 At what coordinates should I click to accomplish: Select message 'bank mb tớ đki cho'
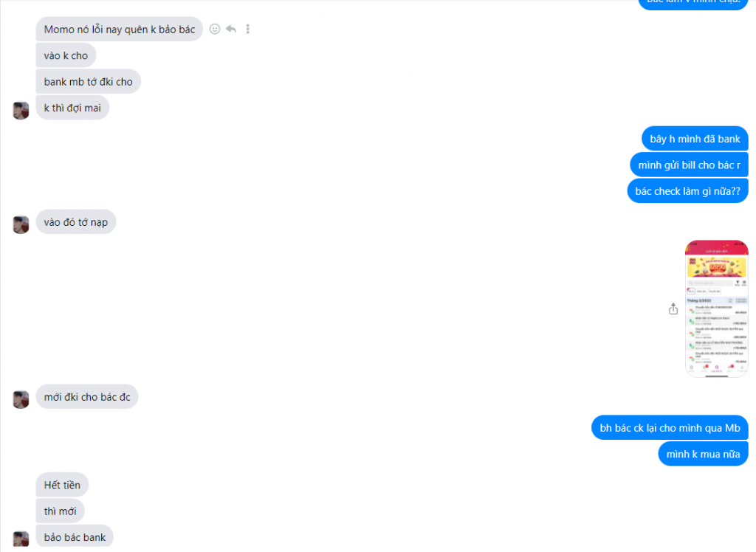pos(89,81)
